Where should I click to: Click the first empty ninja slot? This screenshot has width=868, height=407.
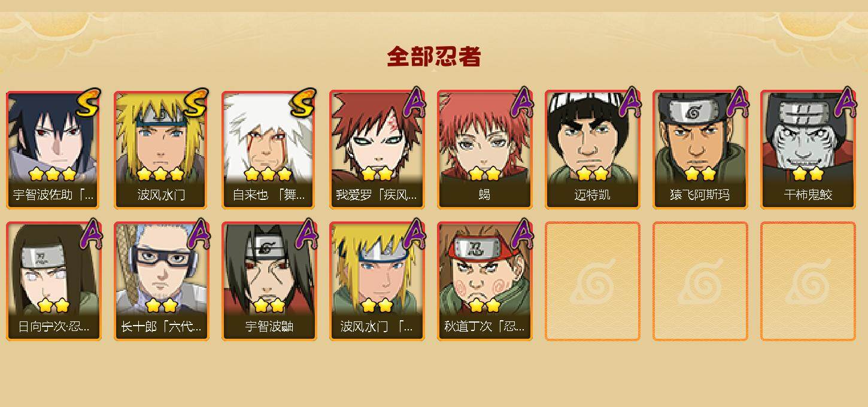click(593, 281)
